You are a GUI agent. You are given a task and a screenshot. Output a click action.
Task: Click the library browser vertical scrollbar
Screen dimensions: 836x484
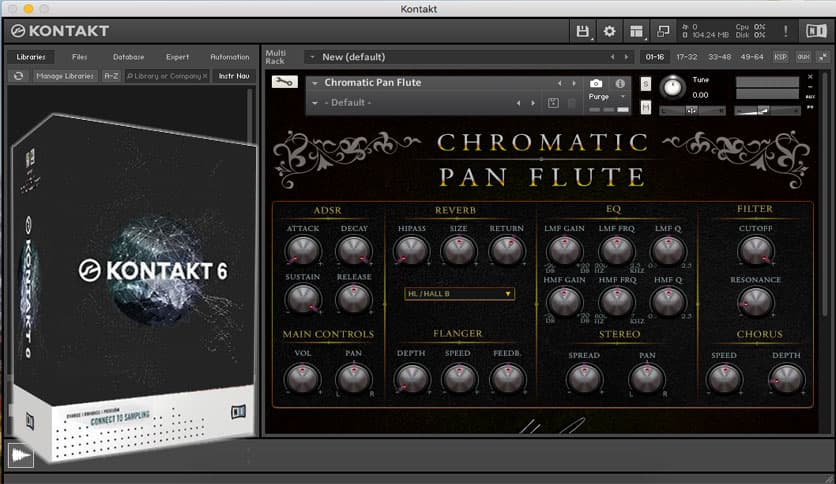point(249,115)
